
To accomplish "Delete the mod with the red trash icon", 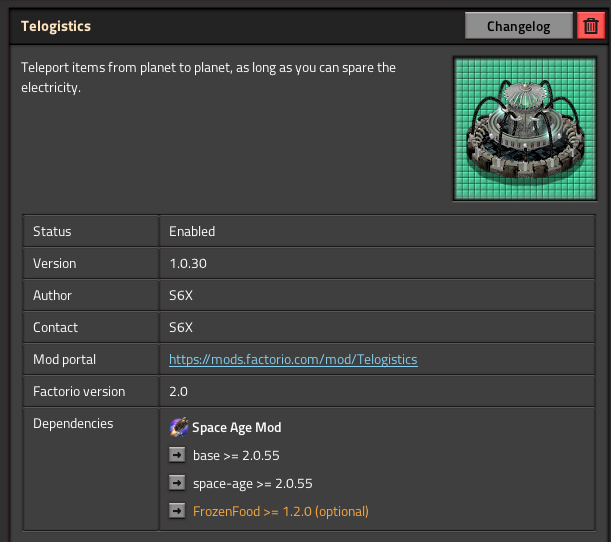I will pos(591,27).
